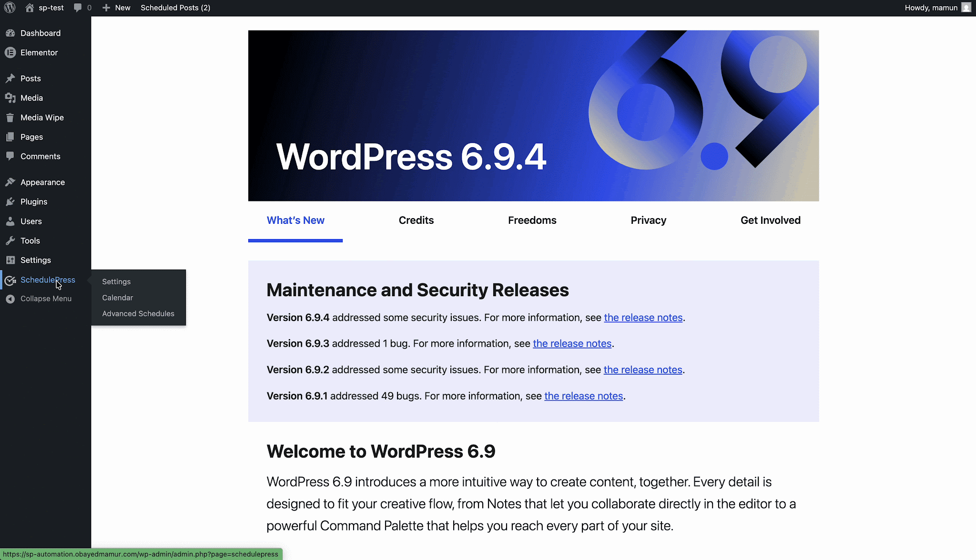This screenshot has height=560, width=976.
Task: Click the Comments sidebar bubble icon
Action: click(x=10, y=156)
